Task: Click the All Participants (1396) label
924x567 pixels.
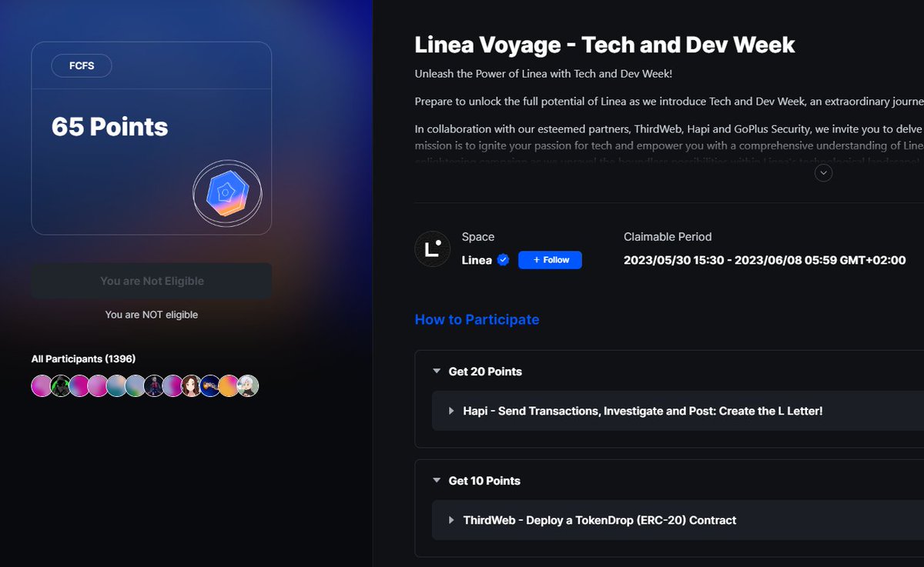Action: point(83,359)
